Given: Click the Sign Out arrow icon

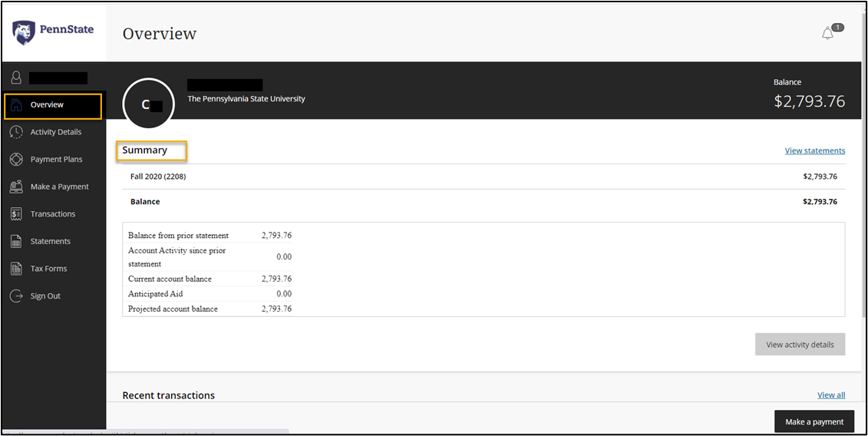Looking at the screenshot, I should tap(16, 296).
